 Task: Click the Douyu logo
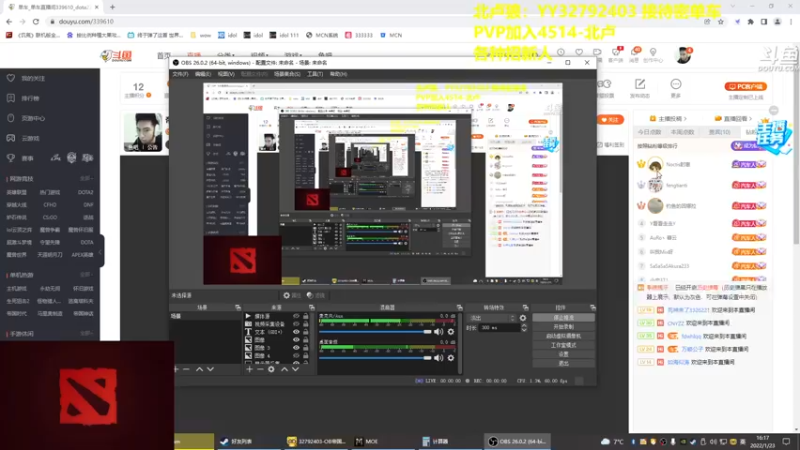[x=116, y=56]
